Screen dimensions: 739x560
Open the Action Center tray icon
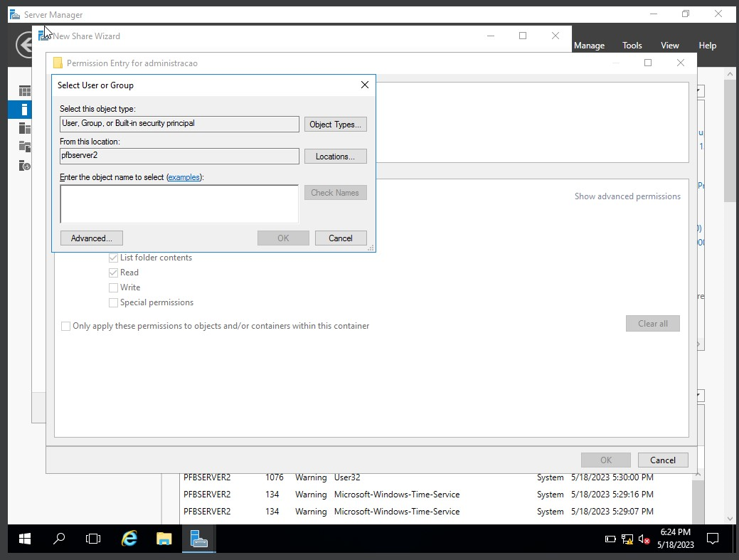click(713, 539)
